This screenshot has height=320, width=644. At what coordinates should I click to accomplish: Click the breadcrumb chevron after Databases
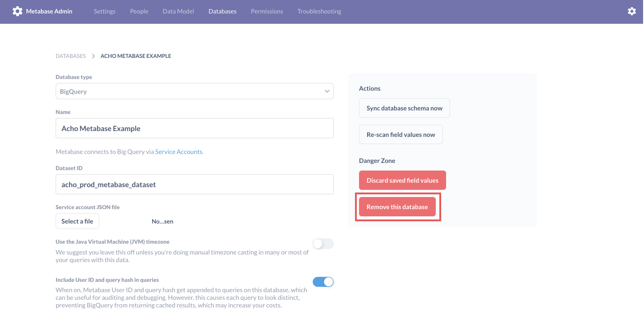coord(93,56)
